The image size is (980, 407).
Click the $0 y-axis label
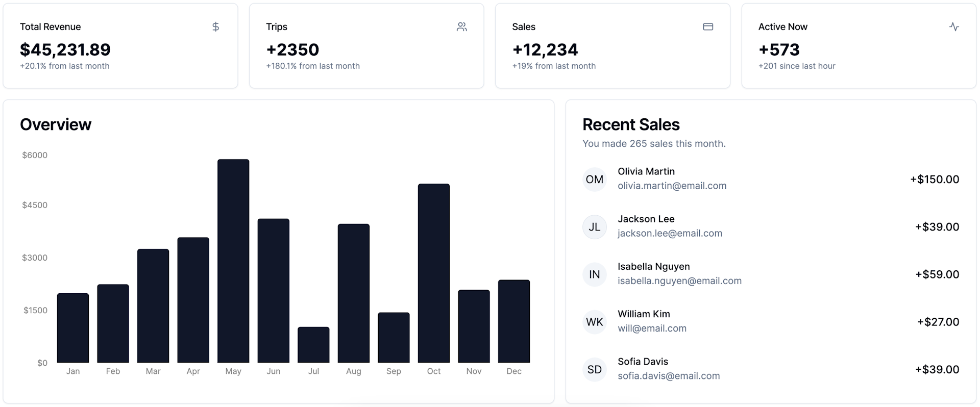42,363
